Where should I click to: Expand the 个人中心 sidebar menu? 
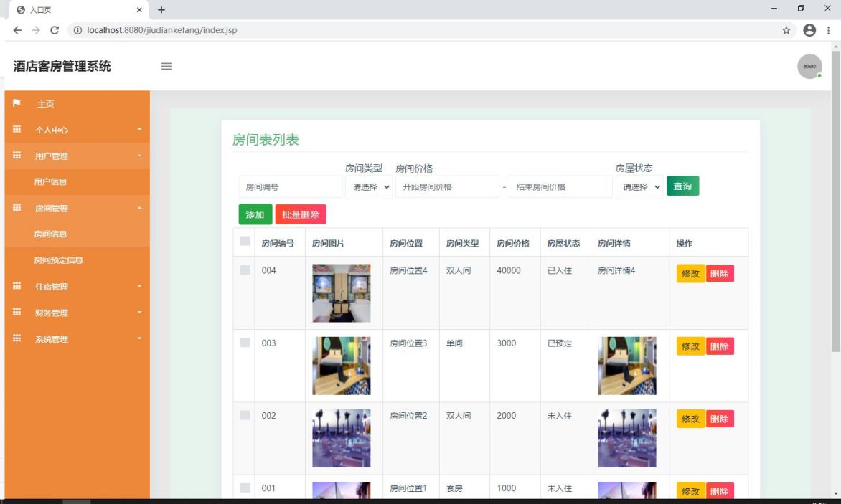[x=77, y=130]
